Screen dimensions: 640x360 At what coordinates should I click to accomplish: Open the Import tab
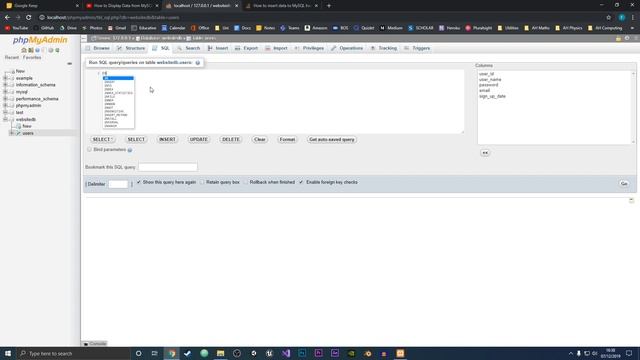coord(276,48)
